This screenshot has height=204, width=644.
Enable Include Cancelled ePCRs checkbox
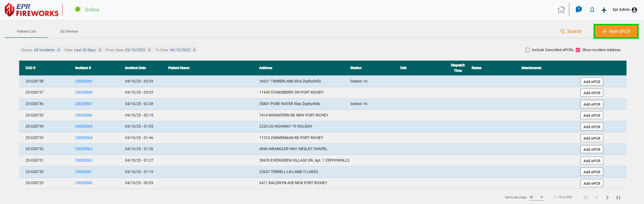528,50
